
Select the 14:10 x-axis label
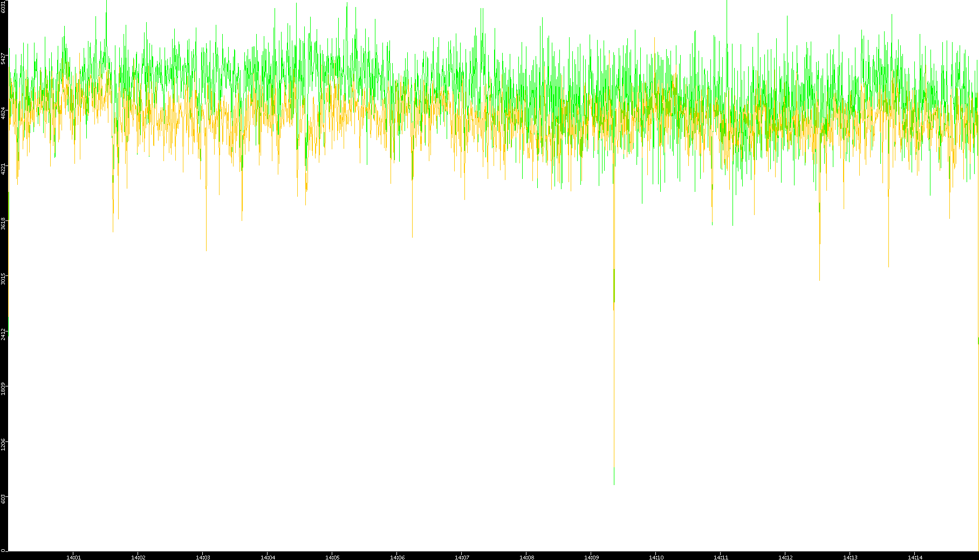[656, 557]
